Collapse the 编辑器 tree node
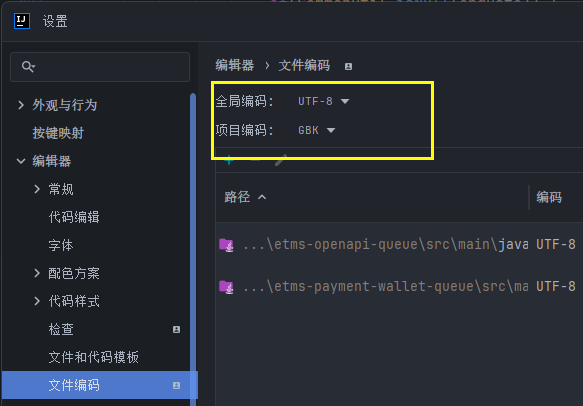The height and width of the screenshot is (406, 583). (21, 161)
